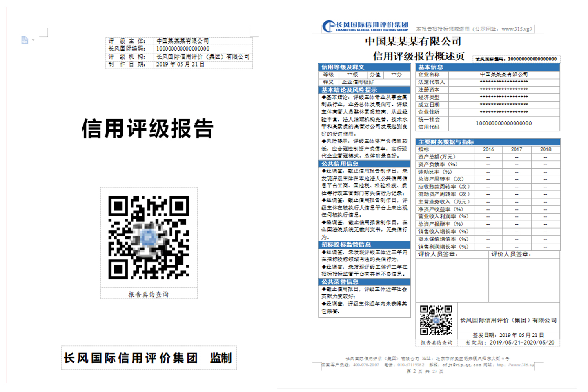Click the 销售利润增长率（%） row label
Image resolution: width=588 pixels, height=392 pixels.
(444, 247)
